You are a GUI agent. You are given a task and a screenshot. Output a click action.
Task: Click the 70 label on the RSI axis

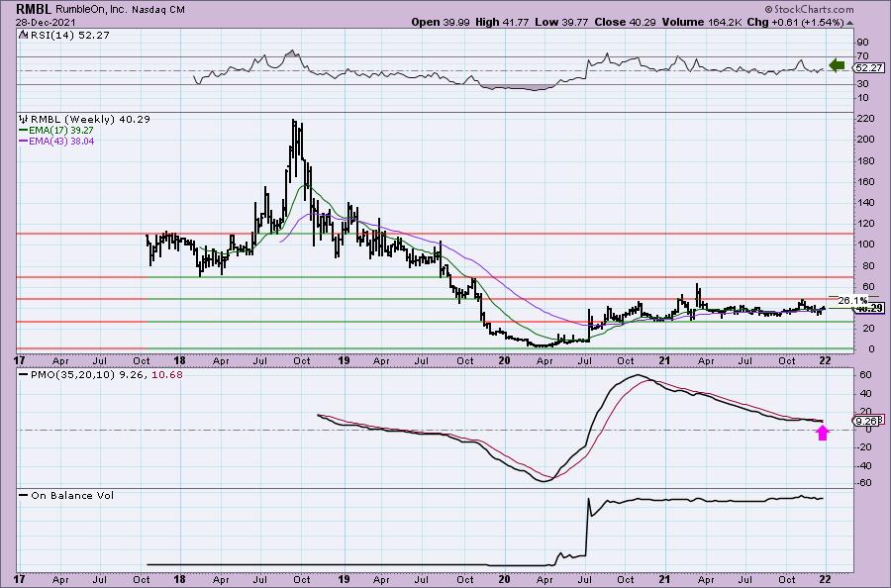click(x=863, y=56)
